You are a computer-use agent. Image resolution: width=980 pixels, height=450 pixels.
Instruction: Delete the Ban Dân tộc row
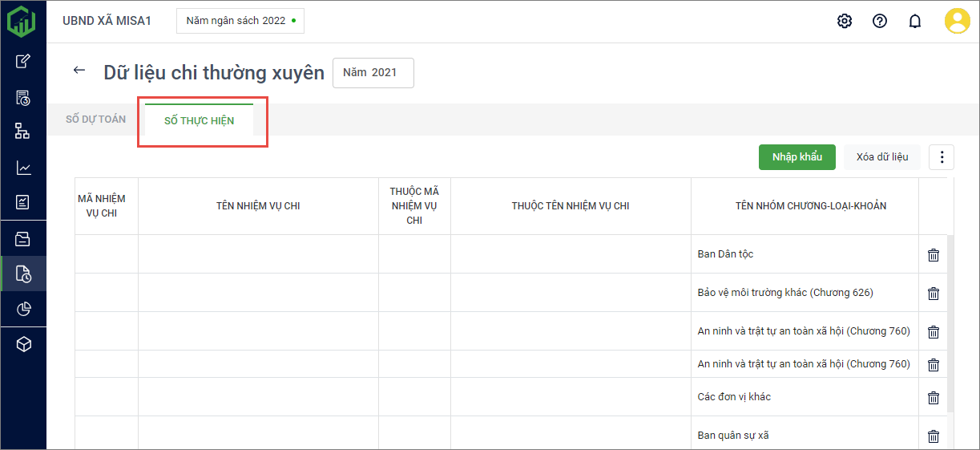(x=934, y=255)
